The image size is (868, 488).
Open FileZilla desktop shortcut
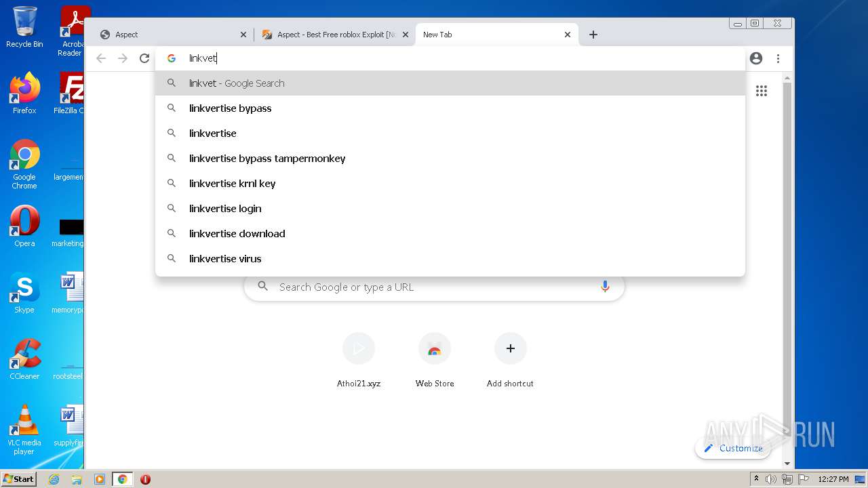69,94
